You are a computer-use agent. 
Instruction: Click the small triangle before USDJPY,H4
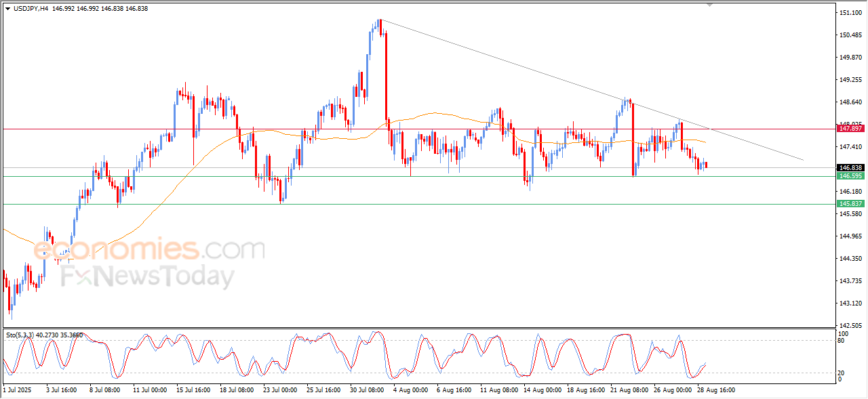pos(7,9)
